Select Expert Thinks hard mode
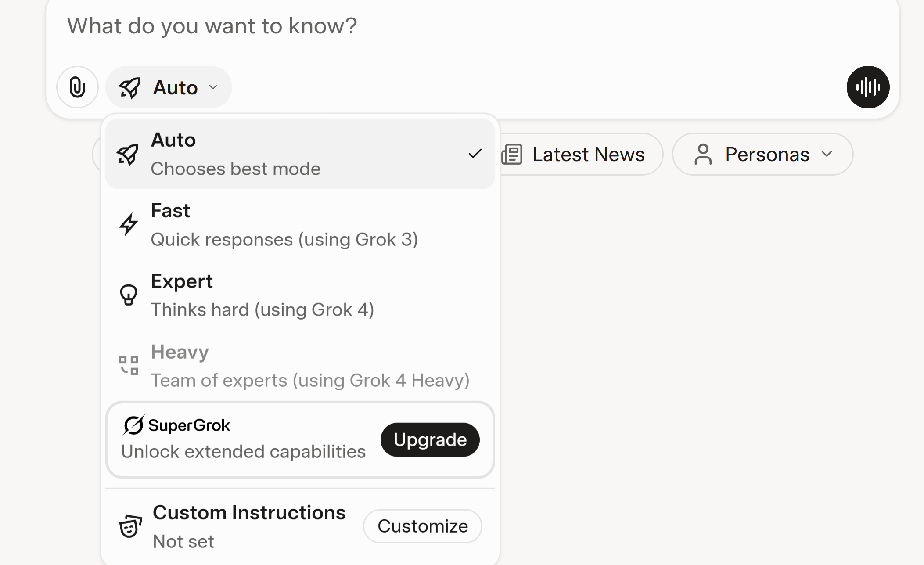The image size is (924, 565). click(x=262, y=295)
